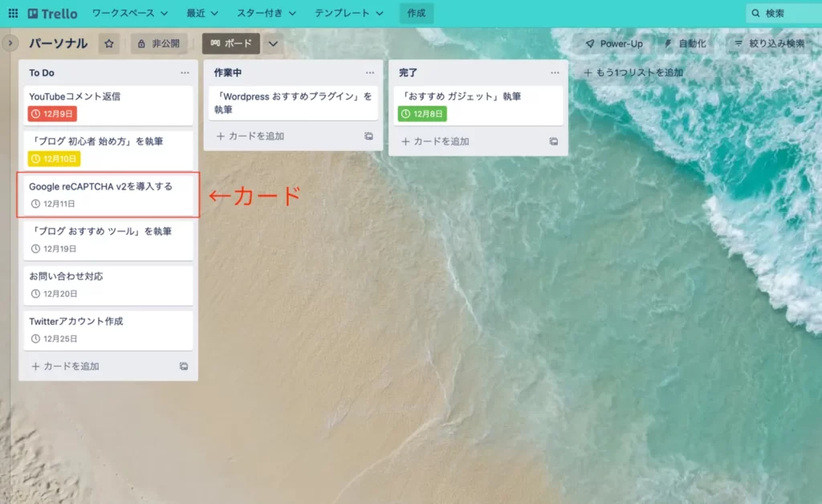The width and height of the screenshot is (822, 504).
Task: Open the テンプレート dropdown menu
Action: pos(348,13)
